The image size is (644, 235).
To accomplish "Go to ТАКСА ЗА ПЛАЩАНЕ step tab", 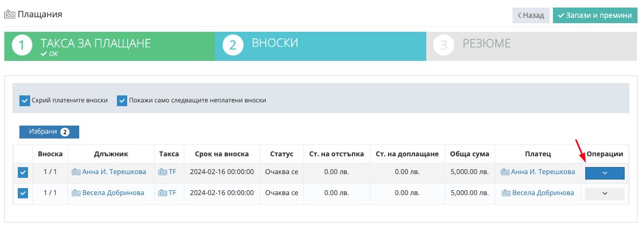I will [x=109, y=46].
